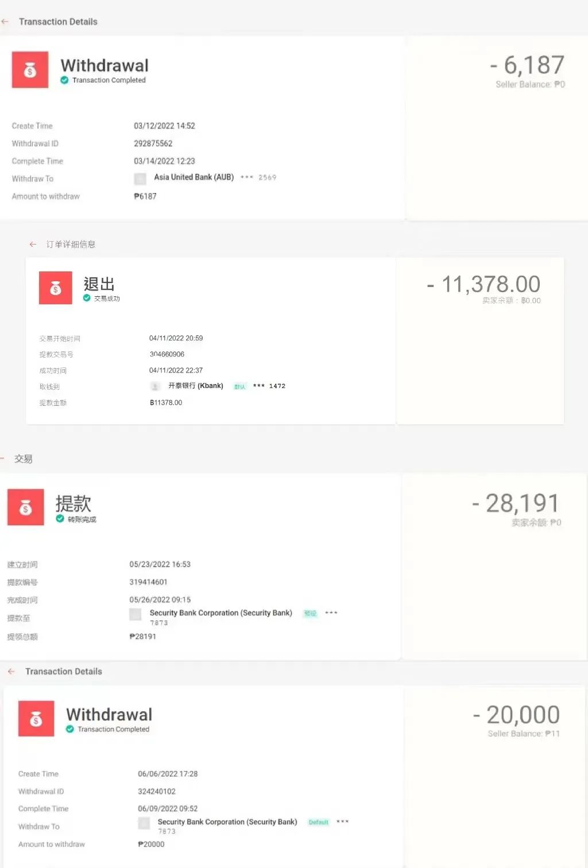The height and width of the screenshot is (868, 588).
Task: Toggle the 交易成功 success checkmark
Action: [86, 299]
